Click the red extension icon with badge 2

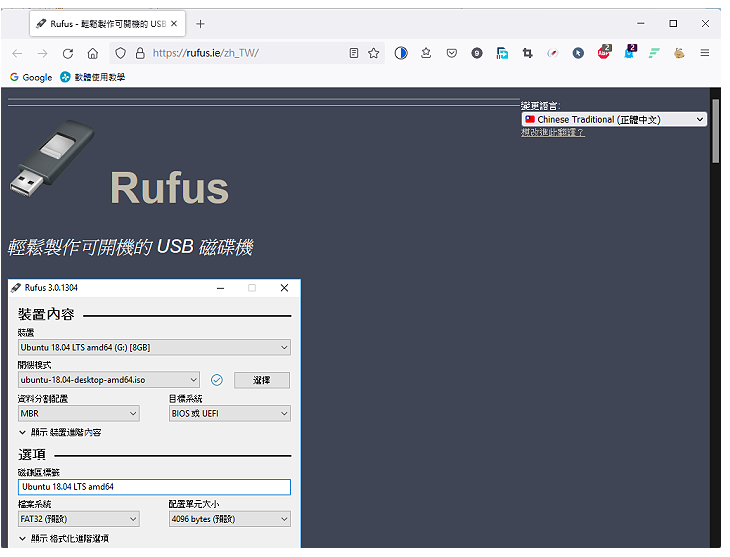(x=604, y=52)
